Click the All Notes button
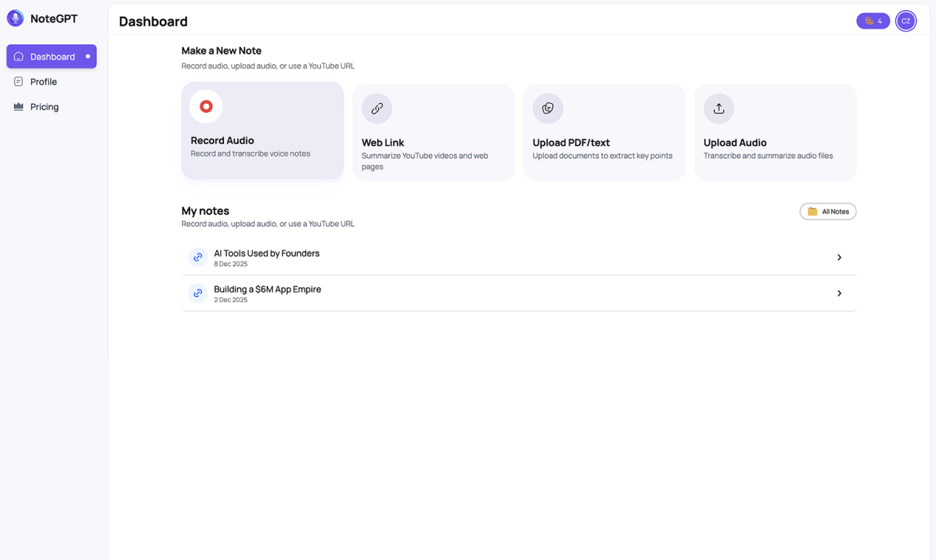 tap(828, 211)
